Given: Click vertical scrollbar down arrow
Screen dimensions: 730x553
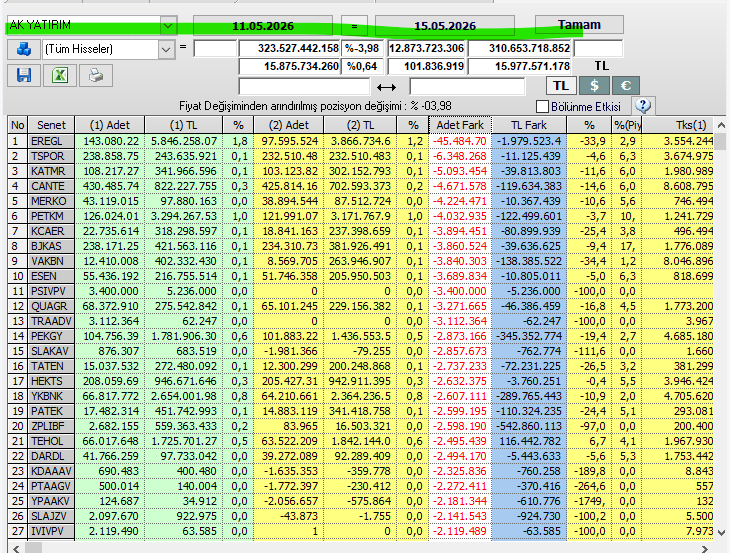Looking at the screenshot, I should [721, 533].
